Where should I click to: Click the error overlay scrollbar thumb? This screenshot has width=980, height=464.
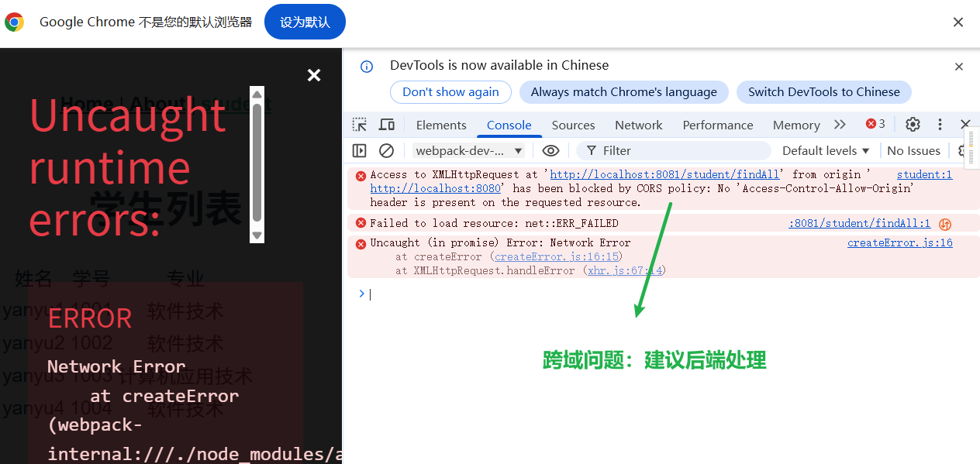point(257,163)
